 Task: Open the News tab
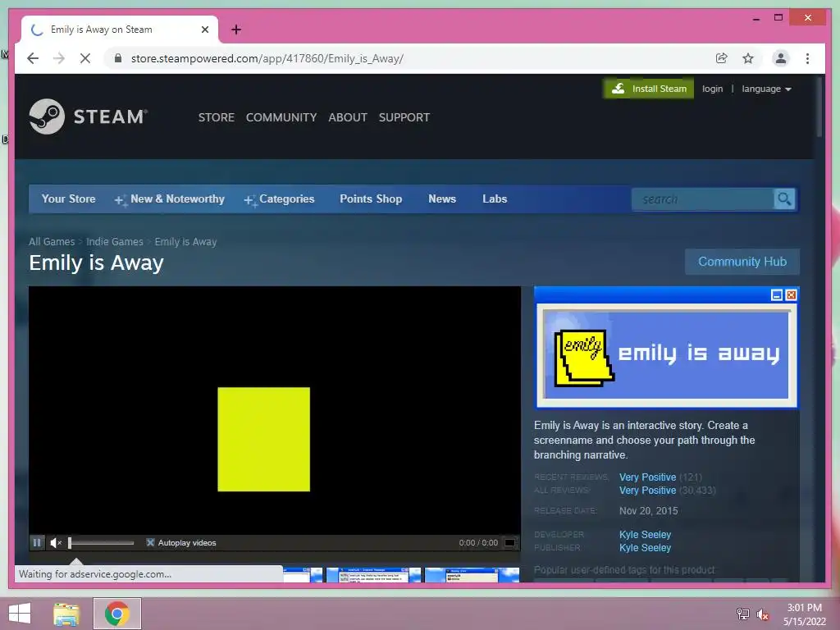(442, 199)
